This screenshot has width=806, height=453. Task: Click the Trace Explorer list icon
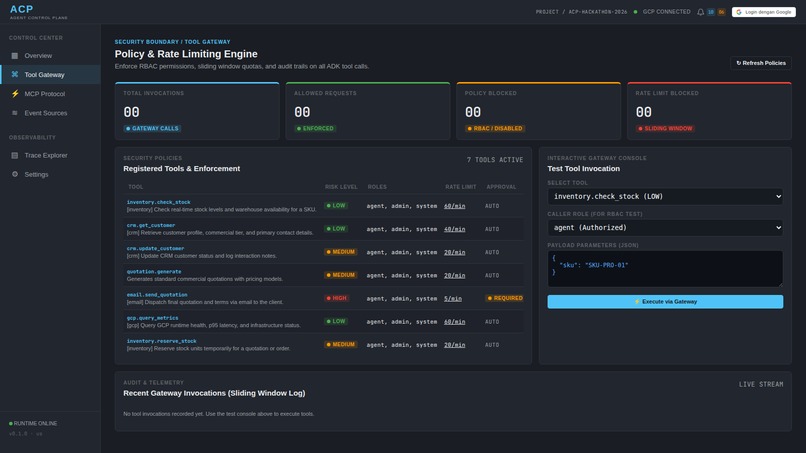(15, 155)
